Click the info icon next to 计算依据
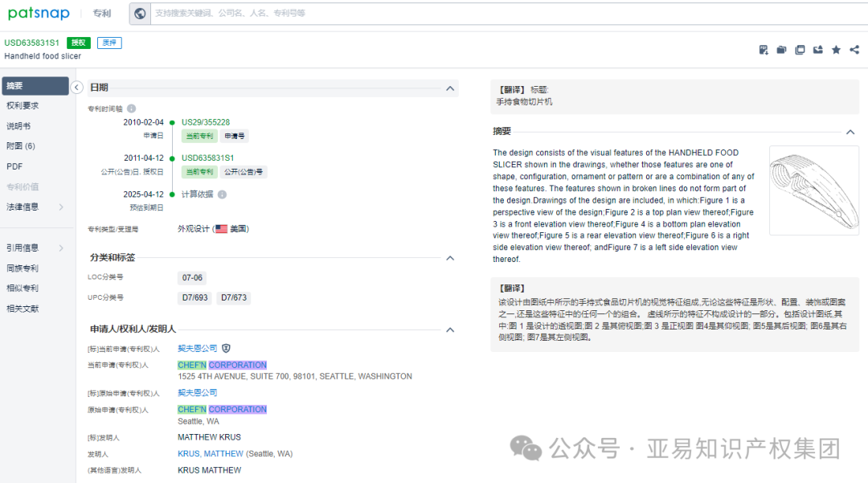Screen dimensions: 868x483 pos(222,194)
